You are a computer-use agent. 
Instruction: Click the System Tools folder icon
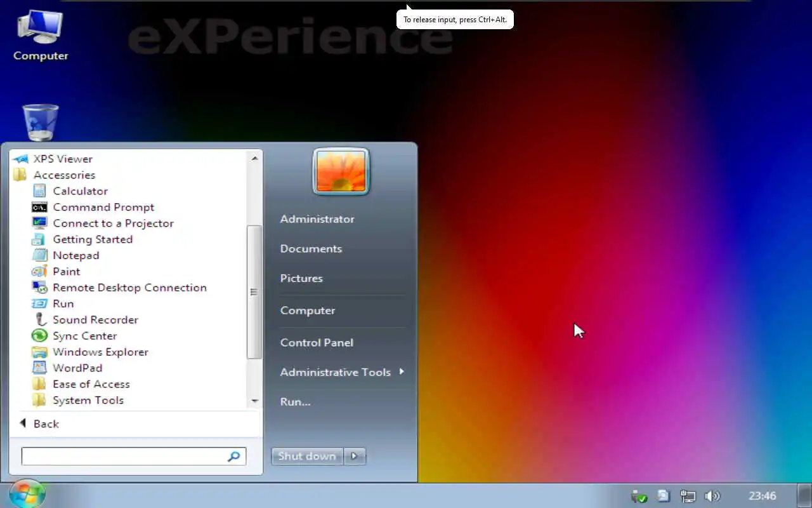pos(39,400)
